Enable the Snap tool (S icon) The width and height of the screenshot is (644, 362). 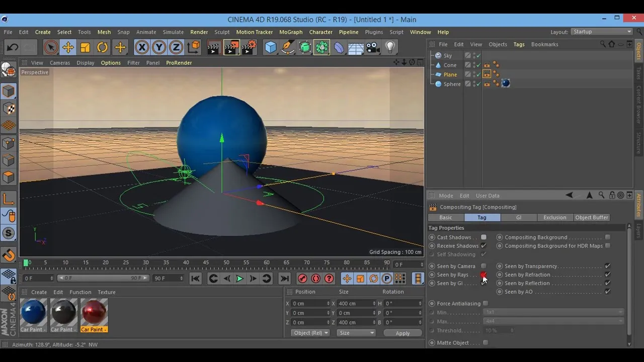click(9, 233)
